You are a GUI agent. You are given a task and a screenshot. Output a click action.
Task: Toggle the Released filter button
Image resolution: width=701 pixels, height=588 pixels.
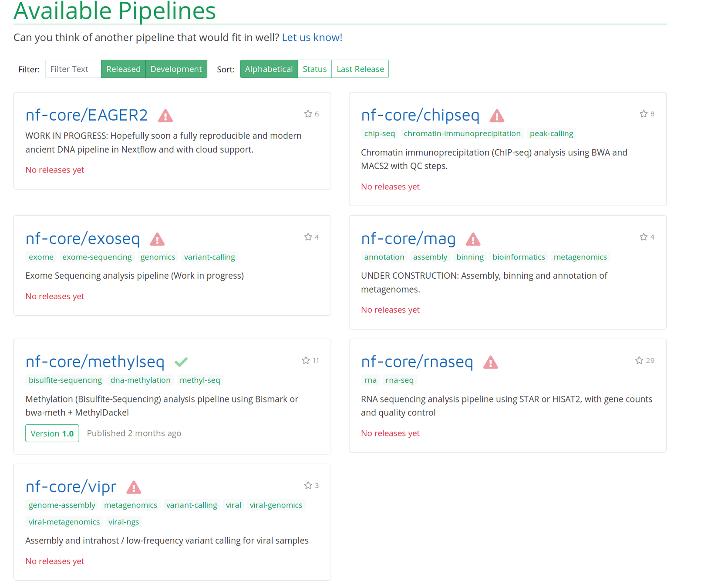point(123,69)
